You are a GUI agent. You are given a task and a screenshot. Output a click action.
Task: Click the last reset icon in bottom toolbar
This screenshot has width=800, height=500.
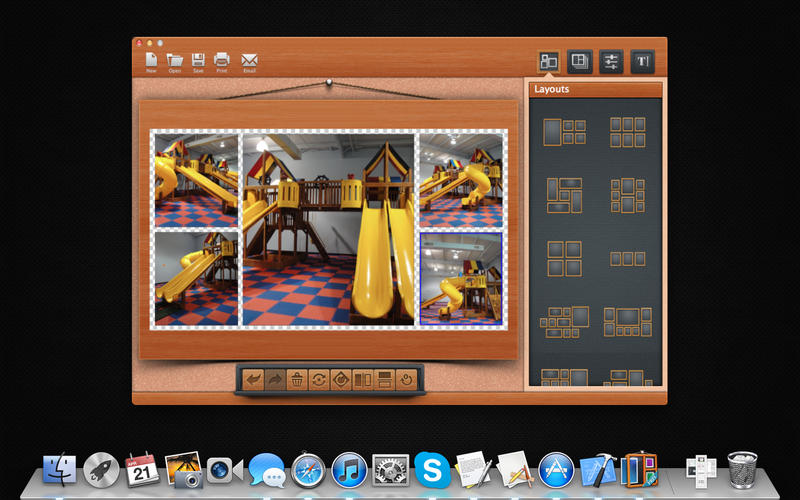point(407,380)
